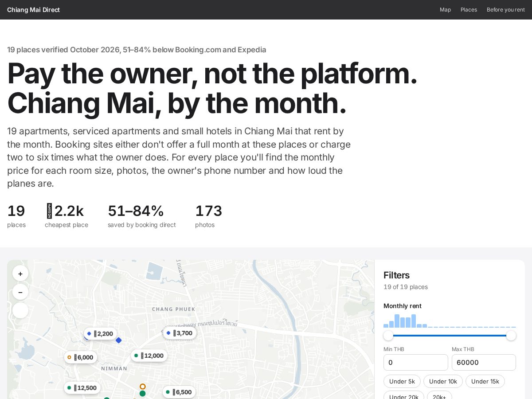Click the '19' places stat number
Screen dimensions: 532x399
click(16, 211)
